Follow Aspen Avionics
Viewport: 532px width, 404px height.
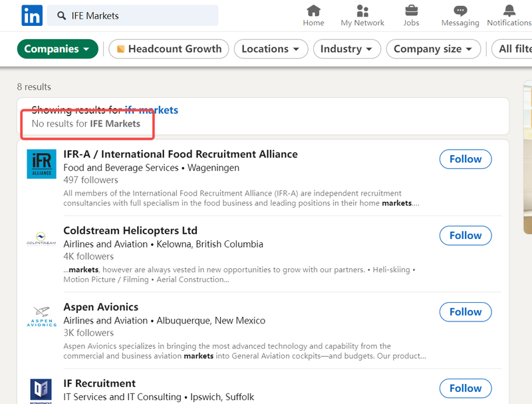coord(465,311)
